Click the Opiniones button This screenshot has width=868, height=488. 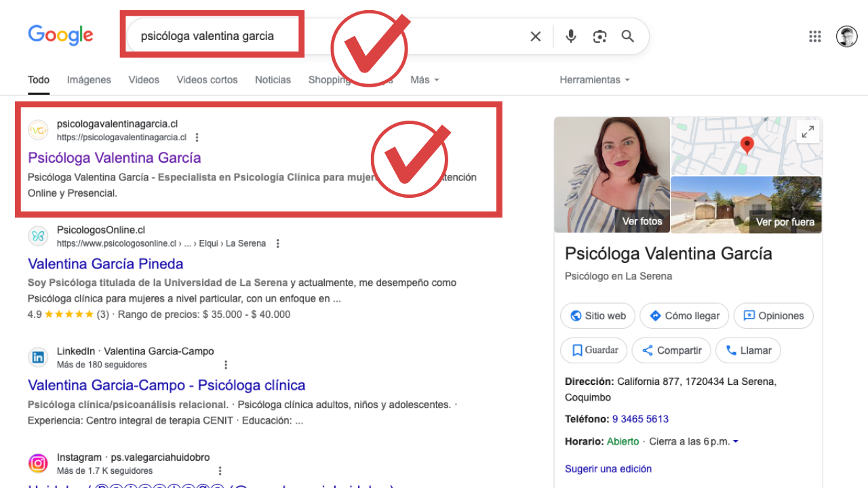pyautogui.click(x=773, y=316)
